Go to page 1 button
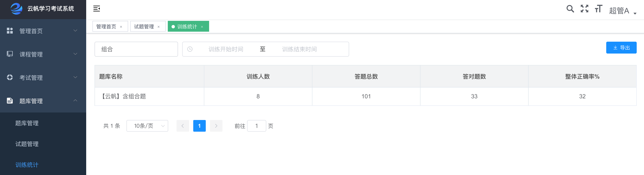644x175 pixels. tap(199, 126)
